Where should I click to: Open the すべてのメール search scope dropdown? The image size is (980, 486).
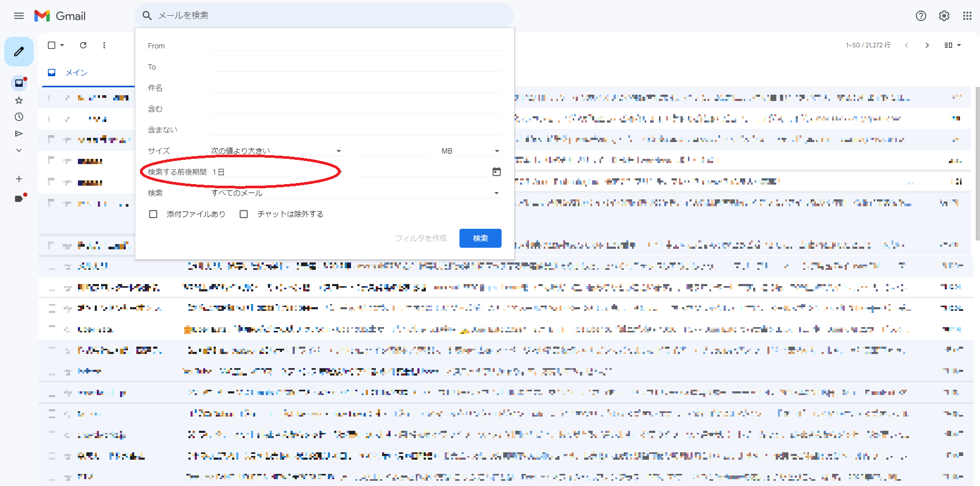(355, 193)
